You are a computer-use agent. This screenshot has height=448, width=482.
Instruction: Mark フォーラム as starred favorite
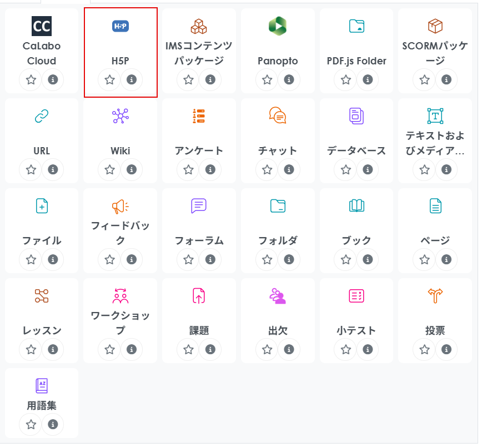click(x=189, y=260)
